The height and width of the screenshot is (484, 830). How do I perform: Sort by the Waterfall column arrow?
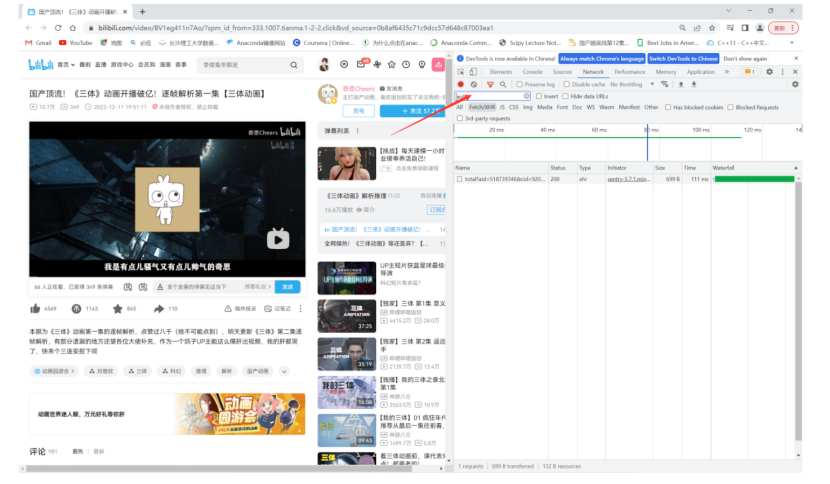coord(796,167)
